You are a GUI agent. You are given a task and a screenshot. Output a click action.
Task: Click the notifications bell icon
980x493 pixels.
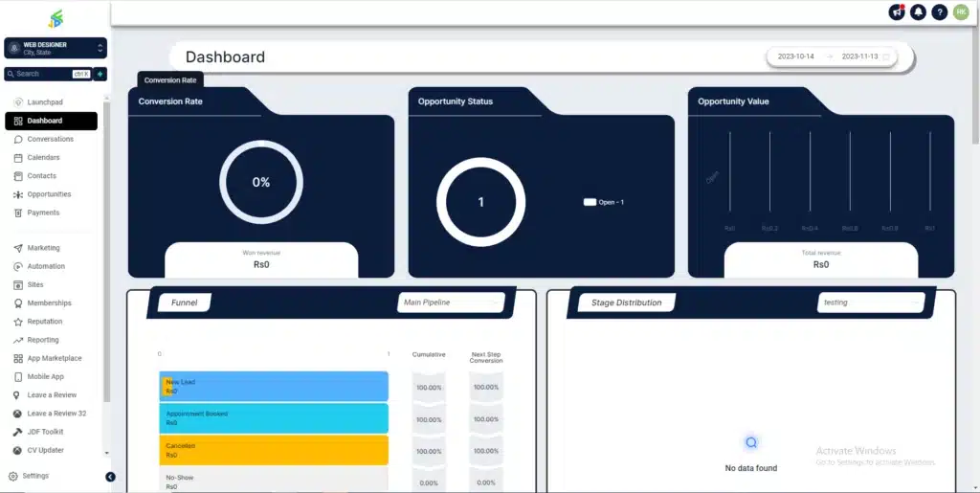[x=918, y=12]
